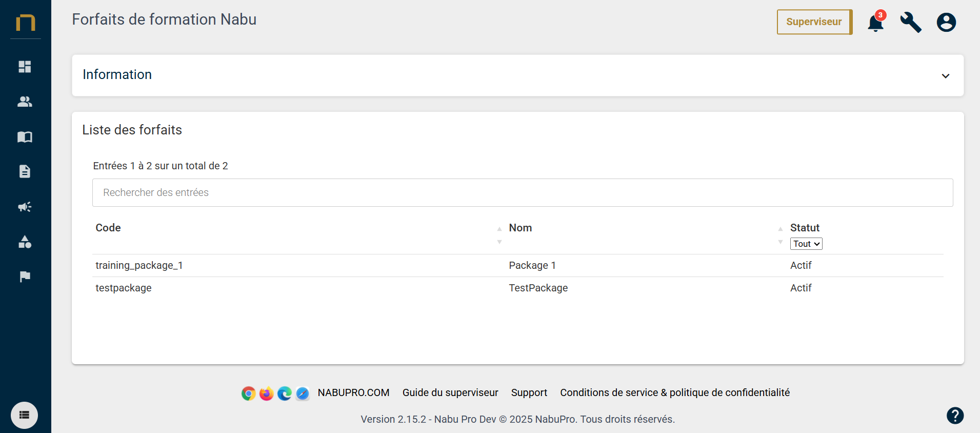Expand the Information panel chevron
The image size is (980, 433).
click(x=946, y=76)
